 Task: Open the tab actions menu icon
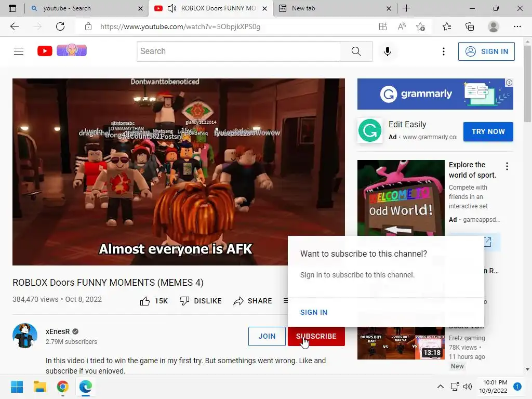pyautogui.click(x=12, y=8)
